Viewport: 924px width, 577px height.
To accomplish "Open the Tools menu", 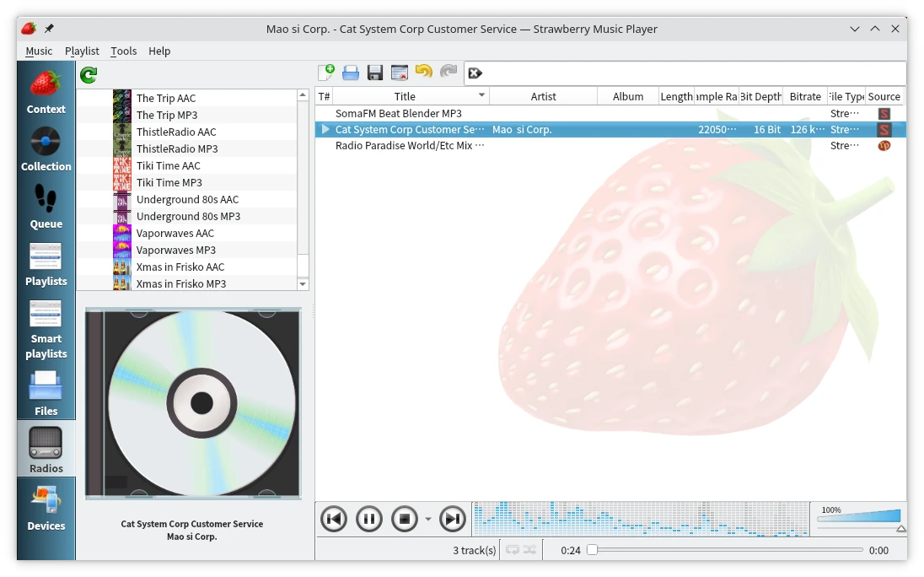I will tap(123, 51).
